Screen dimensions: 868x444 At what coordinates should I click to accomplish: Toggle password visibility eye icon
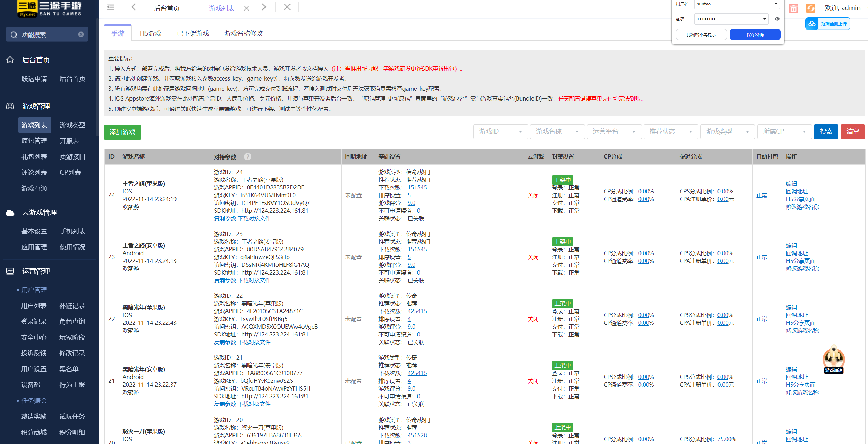[x=777, y=19]
